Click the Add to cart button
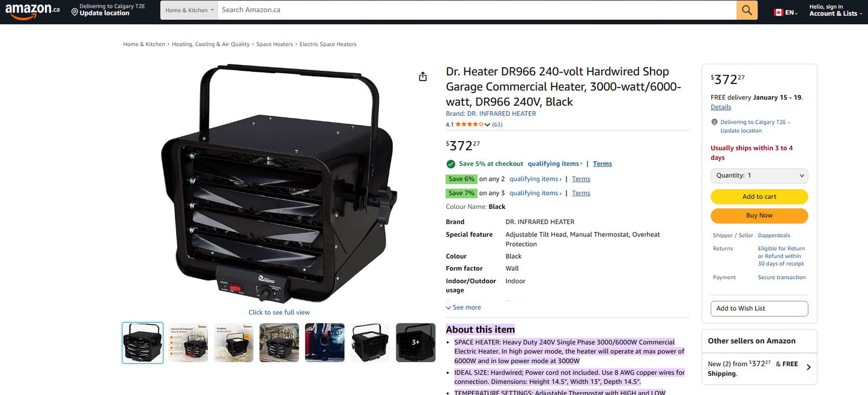 click(x=759, y=196)
